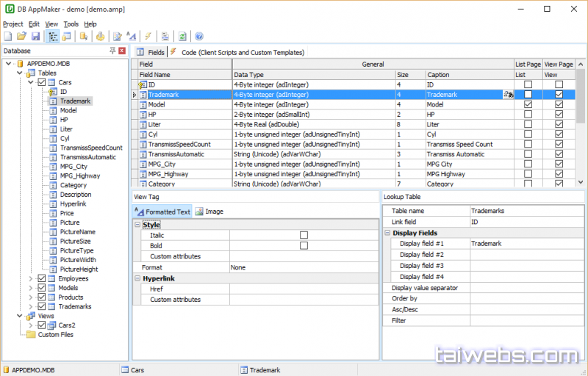
Task: Click the Save Project disk icon
Action: pyautogui.click(x=35, y=36)
